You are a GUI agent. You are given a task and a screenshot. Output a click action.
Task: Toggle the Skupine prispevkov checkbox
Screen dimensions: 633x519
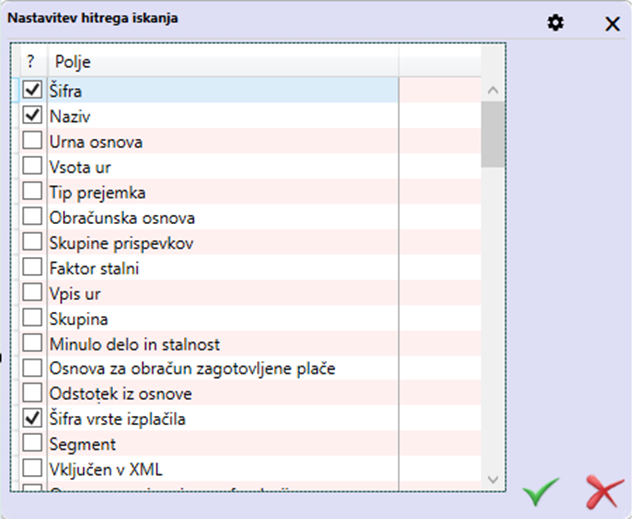[x=32, y=243]
